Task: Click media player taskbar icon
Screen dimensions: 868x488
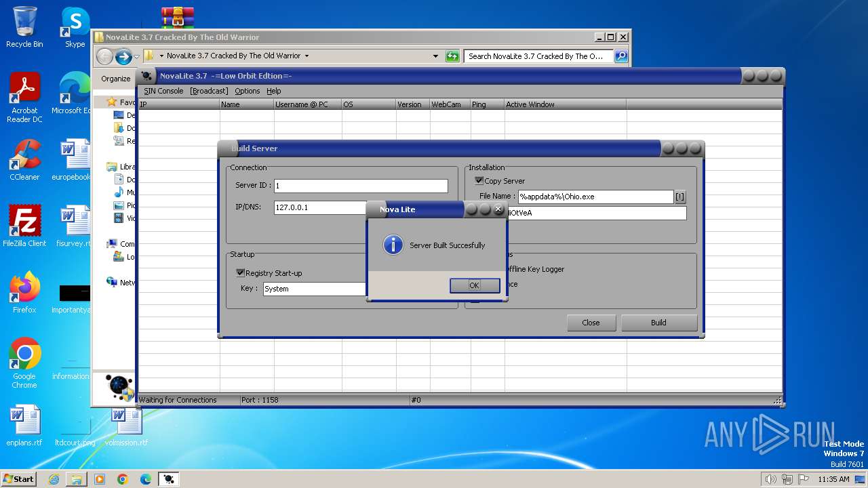Action: point(100,479)
